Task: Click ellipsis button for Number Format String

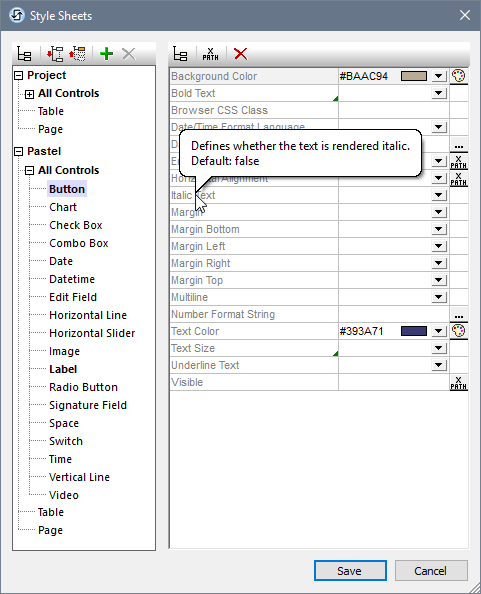Action: pos(459,314)
